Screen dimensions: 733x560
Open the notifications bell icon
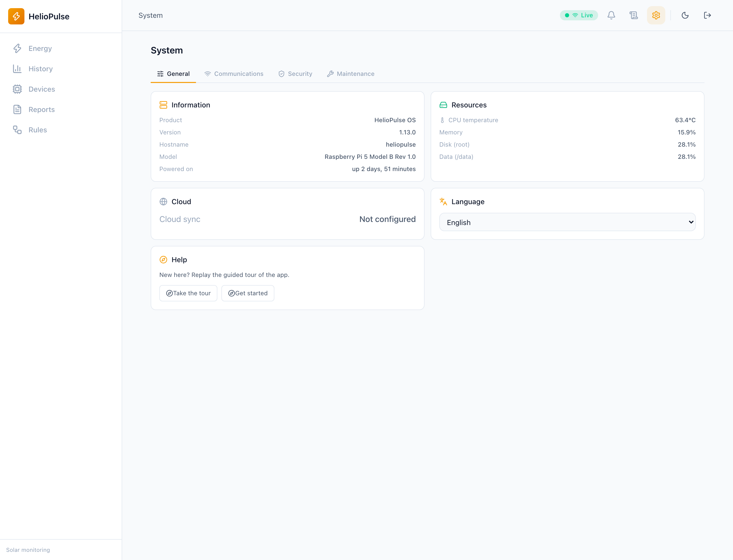(611, 15)
